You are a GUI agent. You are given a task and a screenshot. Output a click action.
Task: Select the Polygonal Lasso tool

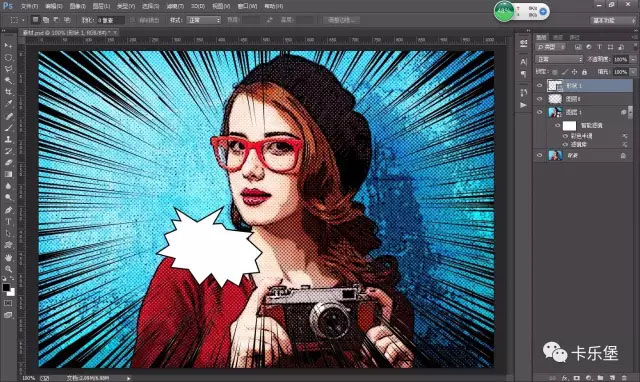pyautogui.click(x=8, y=69)
